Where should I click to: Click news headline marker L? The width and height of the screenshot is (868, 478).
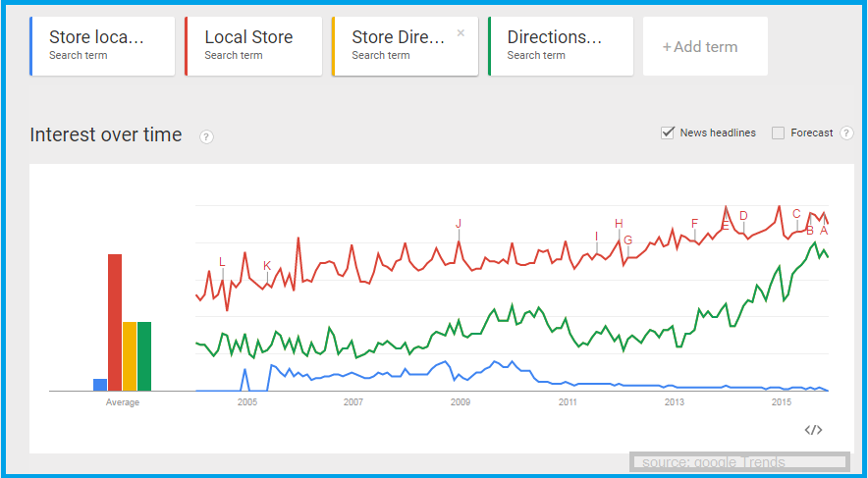pos(222,262)
